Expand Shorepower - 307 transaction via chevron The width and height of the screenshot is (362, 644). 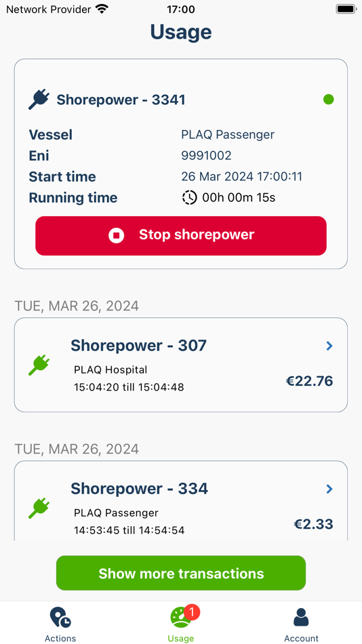click(329, 346)
